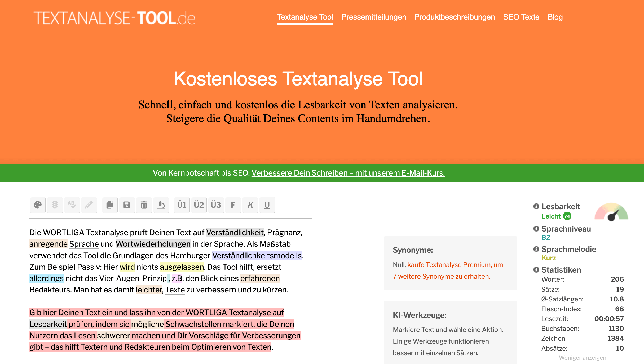Screen dimensions: 644x364
Task: Collapse statistics via 'Weniger anzeigen'
Action: coord(583,358)
